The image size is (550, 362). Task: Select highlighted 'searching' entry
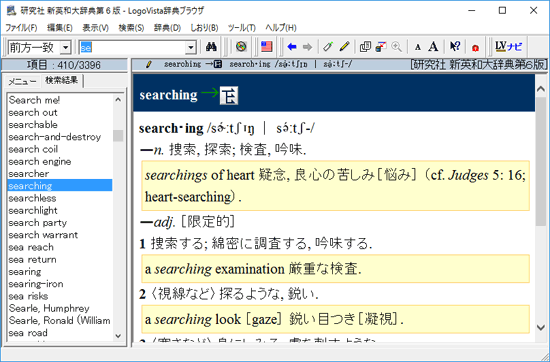(x=60, y=186)
